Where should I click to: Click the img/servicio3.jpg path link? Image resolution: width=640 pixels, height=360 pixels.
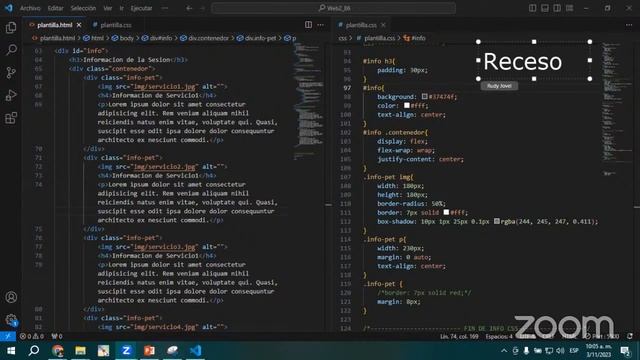click(164, 247)
